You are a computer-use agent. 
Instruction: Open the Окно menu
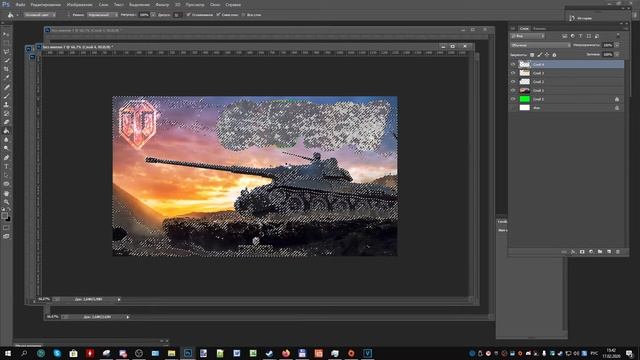click(x=215, y=5)
